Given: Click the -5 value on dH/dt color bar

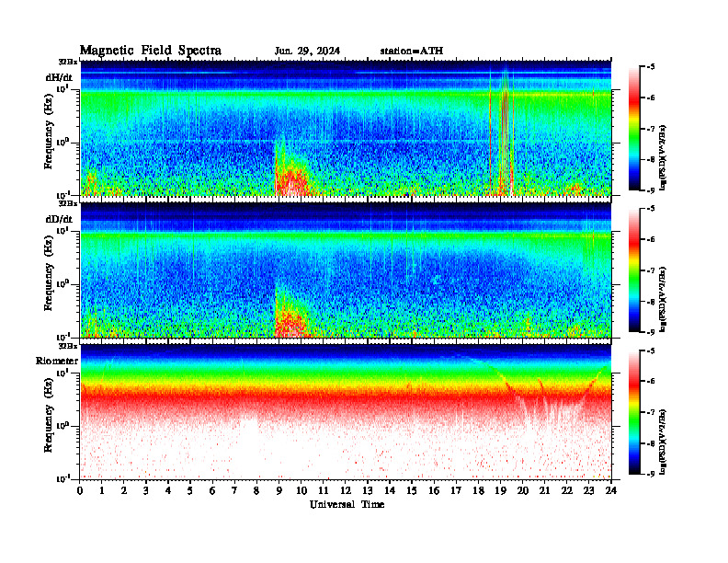Looking at the screenshot, I should [651, 67].
